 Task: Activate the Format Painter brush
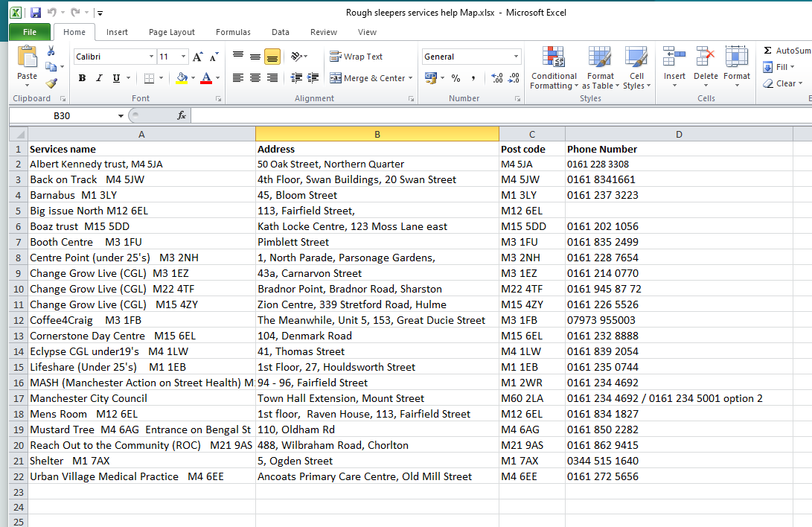tap(51, 83)
